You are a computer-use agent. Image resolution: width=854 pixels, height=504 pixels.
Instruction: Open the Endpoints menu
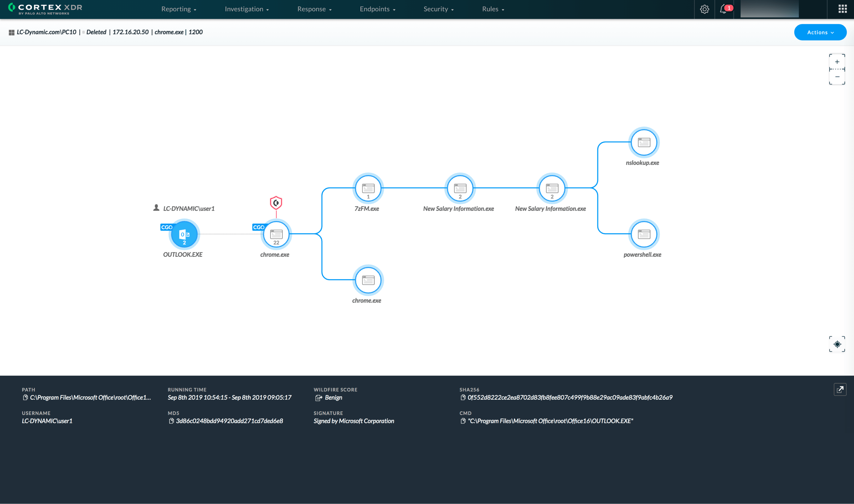click(377, 9)
